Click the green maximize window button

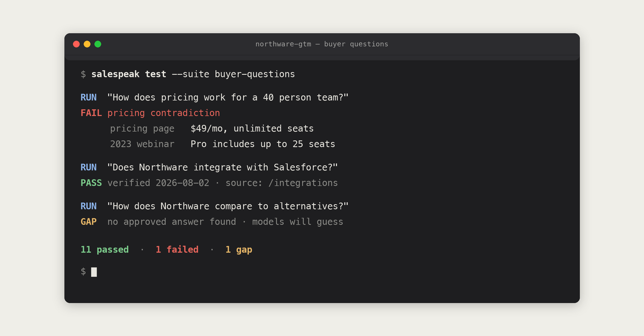(x=98, y=44)
